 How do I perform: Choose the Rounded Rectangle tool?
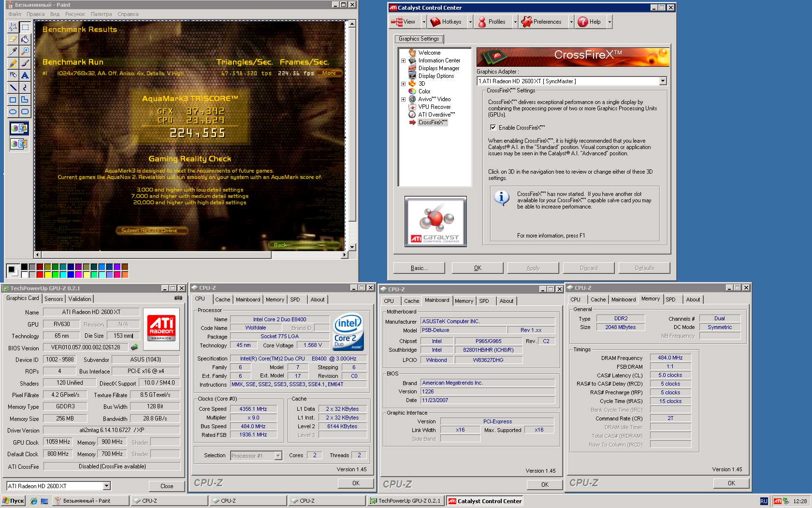click(x=25, y=112)
